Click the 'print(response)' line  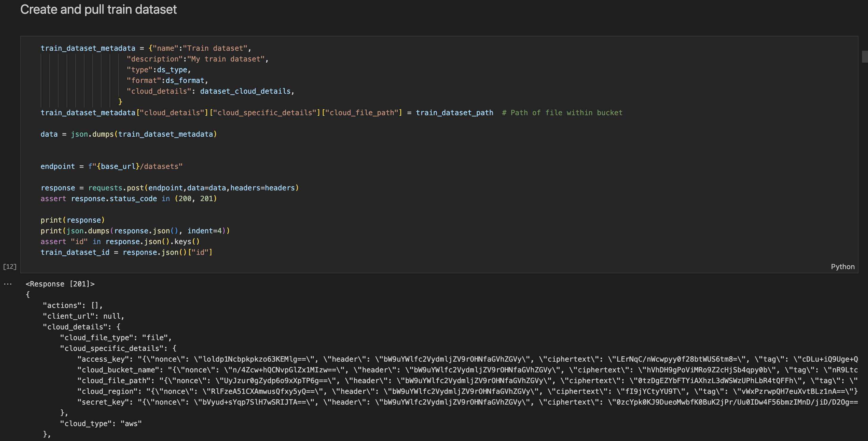(x=73, y=220)
